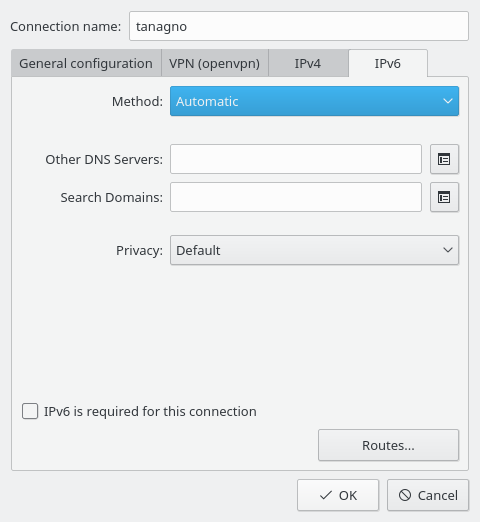Switch to the IPv4 tab
Image resolution: width=480 pixels, height=522 pixels.
pyautogui.click(x=308, y=63)
